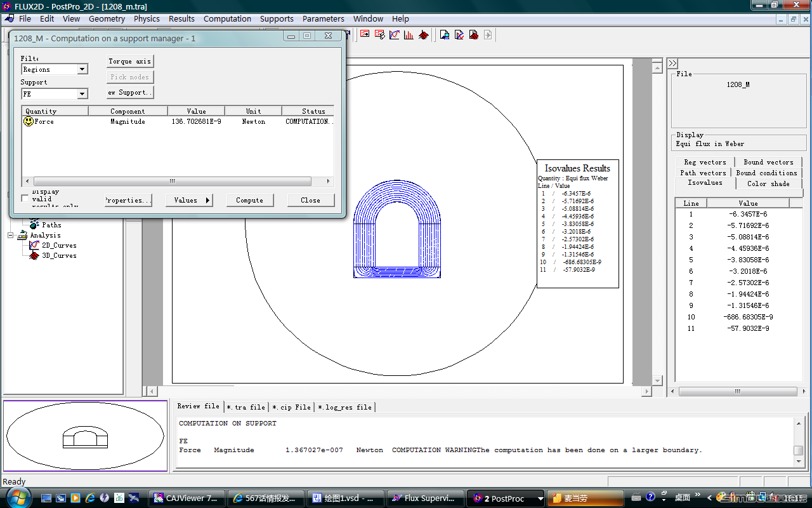Click the 3D_Curves tree item icon
Viewport: 812px width, 508px height.
34,255
